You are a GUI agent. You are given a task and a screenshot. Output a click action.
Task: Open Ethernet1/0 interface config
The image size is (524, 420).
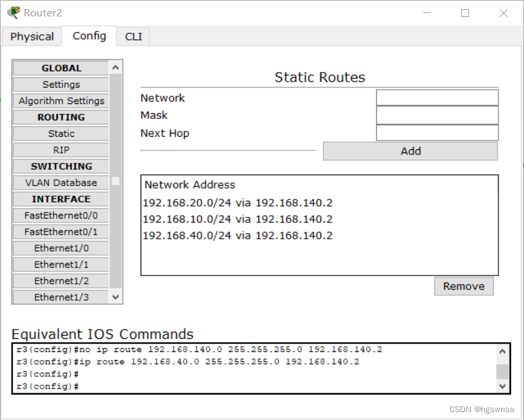(61, 248)
